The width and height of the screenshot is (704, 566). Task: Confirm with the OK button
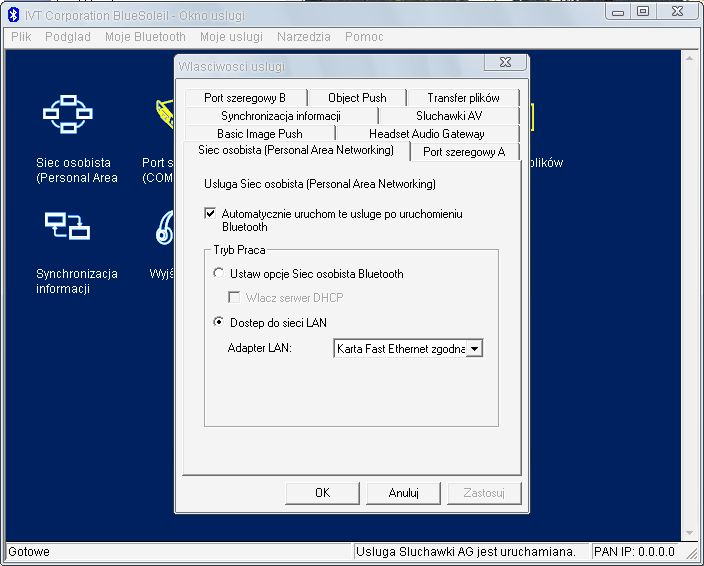click(322, 493)
